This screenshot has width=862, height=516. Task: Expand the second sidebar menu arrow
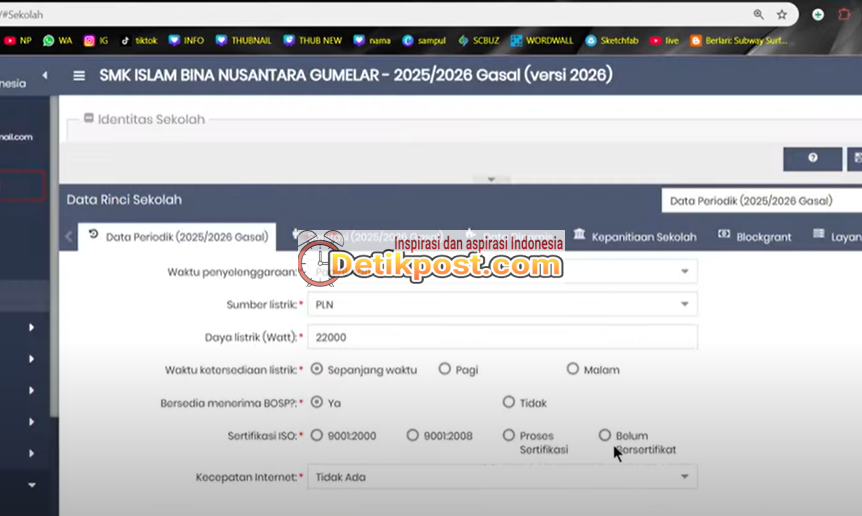31,359
